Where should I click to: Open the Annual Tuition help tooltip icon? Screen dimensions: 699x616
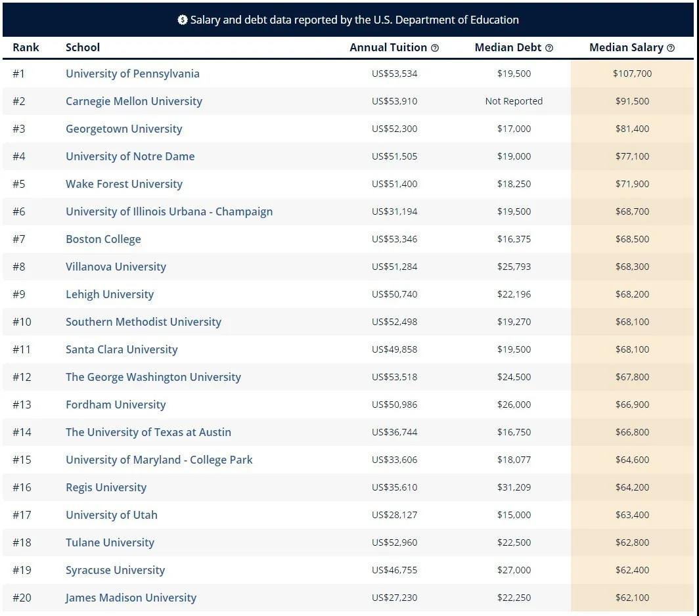(435, 48)
